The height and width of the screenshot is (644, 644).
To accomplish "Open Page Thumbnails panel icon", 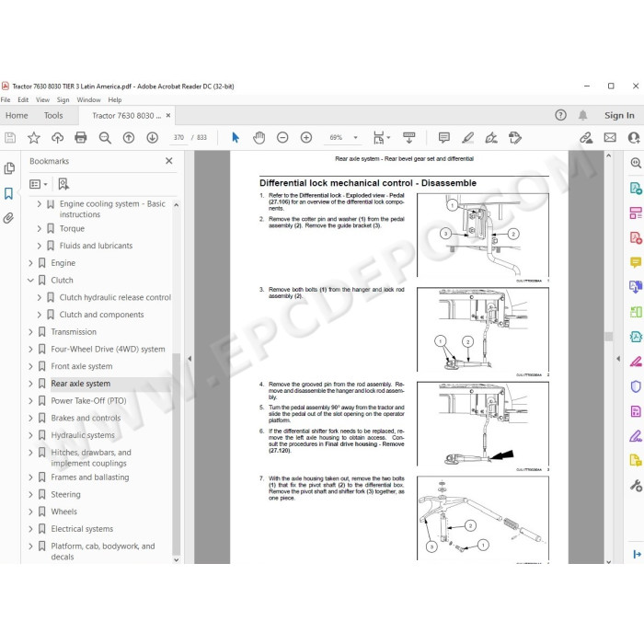I will (x=9, y=168).
